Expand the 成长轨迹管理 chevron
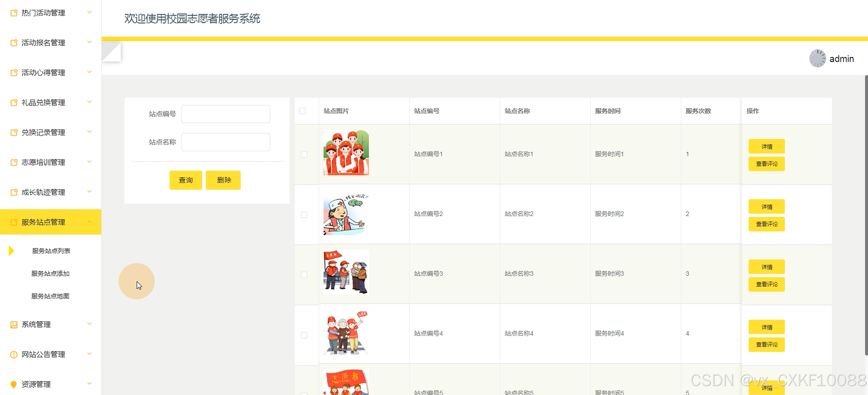 (x=90, y=192)
